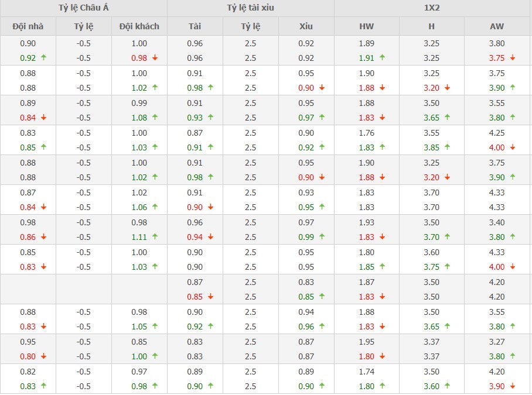Click the down arrow beside AW 3.75

pos(513,58)
